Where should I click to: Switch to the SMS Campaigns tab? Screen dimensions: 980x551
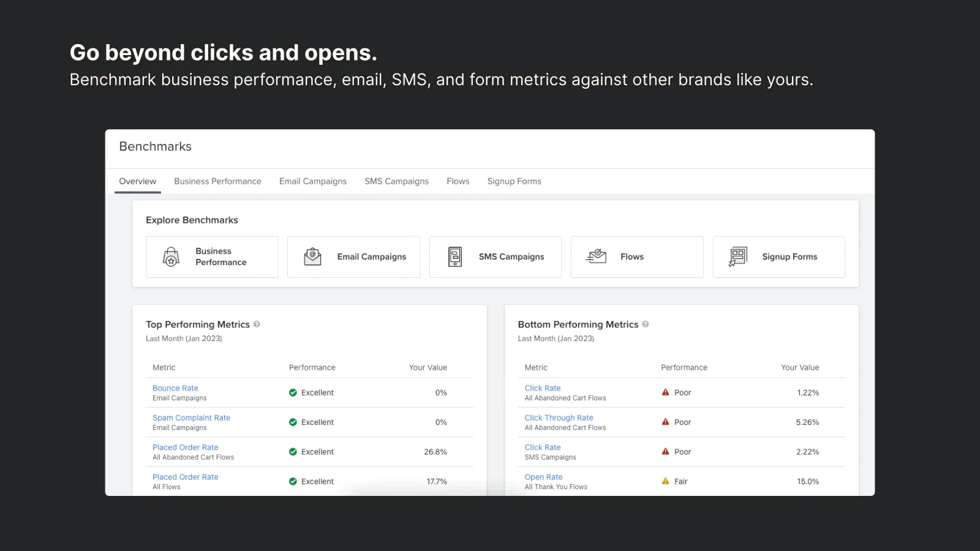click(396, 181)
